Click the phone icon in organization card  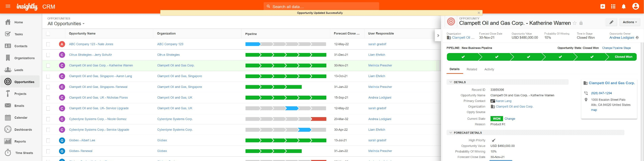(x=586, y=93)
